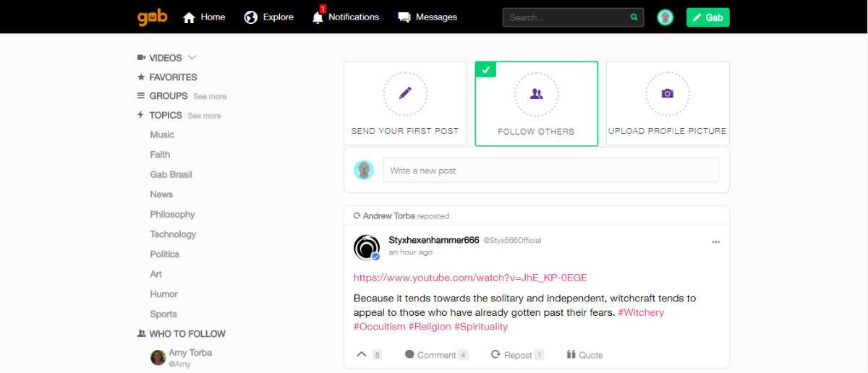Click See more next to GROUPS
868x373 pixels.
coord(210,96)
